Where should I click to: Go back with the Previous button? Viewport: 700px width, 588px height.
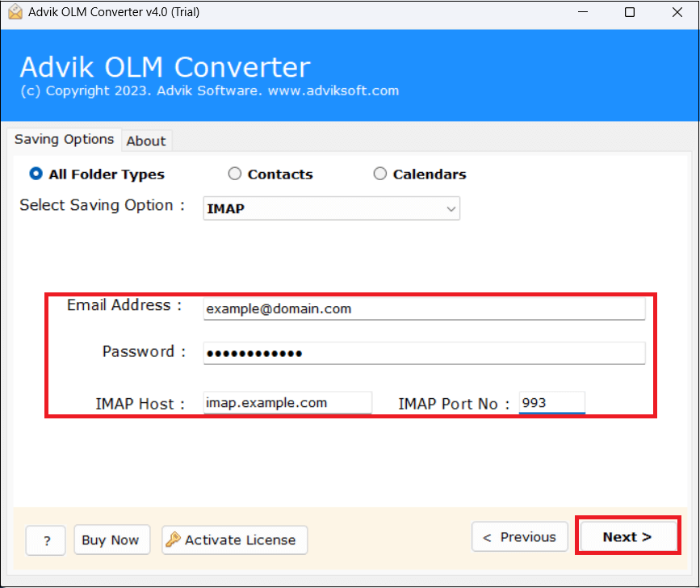pos(519,535)
